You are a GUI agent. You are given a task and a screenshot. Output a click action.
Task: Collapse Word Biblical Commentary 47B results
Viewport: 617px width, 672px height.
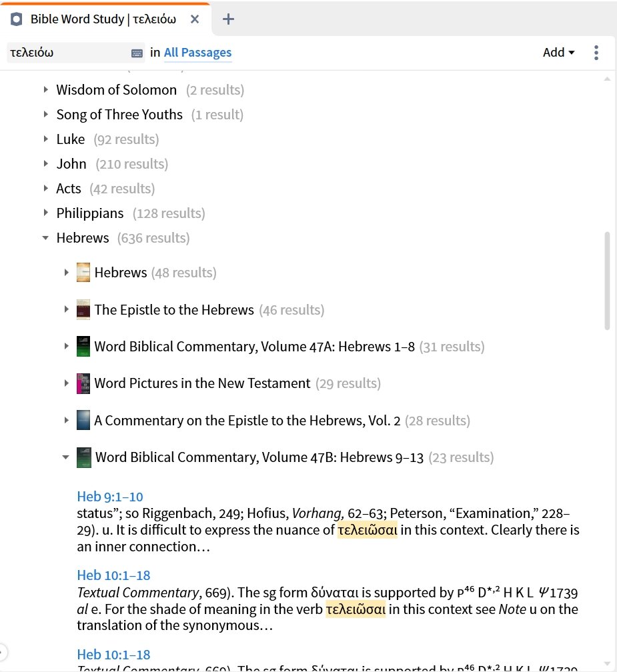point(65,457)
